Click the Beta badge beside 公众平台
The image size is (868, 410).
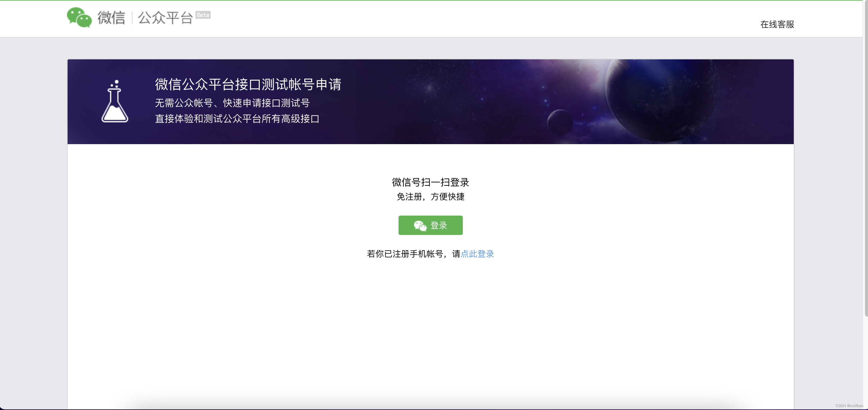(203, 15)
